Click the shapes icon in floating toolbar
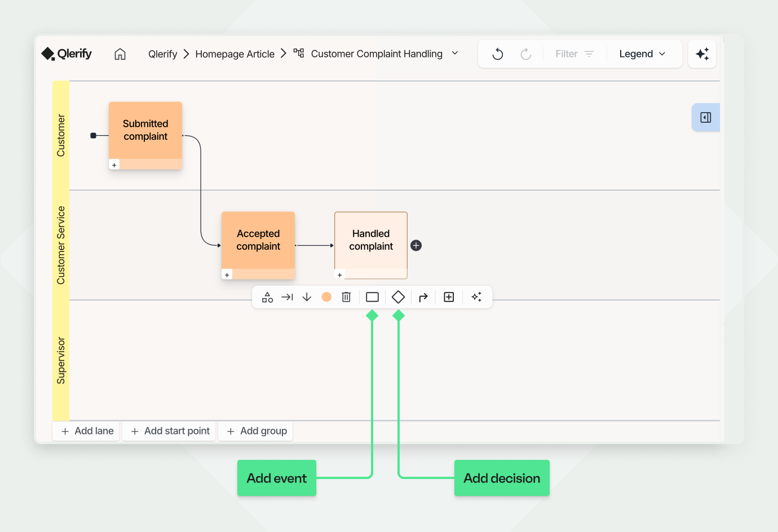Screen dimensions: 778x532 click(268, 297)
